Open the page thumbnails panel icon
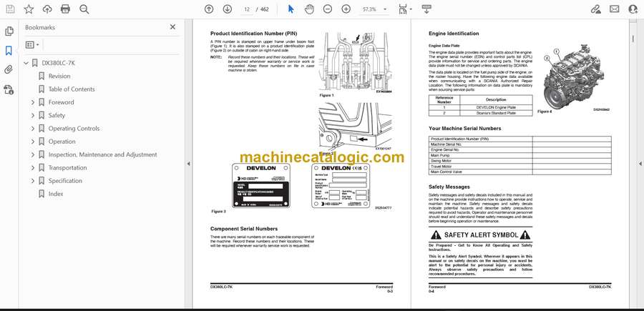This screenshot has width=644, height=311. 9,31
